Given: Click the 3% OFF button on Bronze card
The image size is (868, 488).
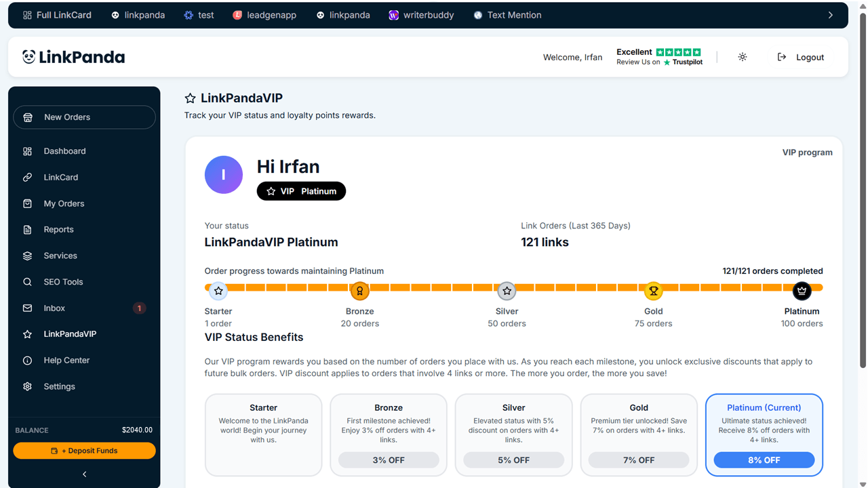Looking at the screenshot, I should (x=389, y=460).
